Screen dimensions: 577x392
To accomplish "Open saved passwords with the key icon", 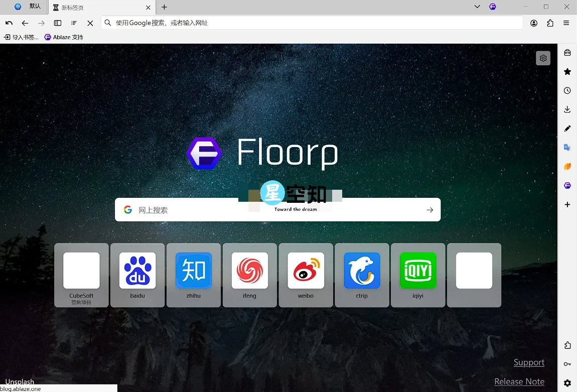I will [567, 364].
